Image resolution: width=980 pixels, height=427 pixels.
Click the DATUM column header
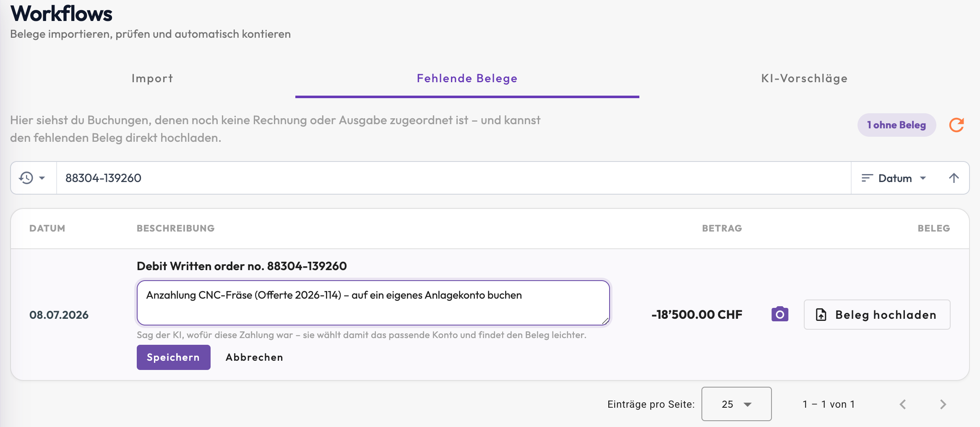click(47, 229)
